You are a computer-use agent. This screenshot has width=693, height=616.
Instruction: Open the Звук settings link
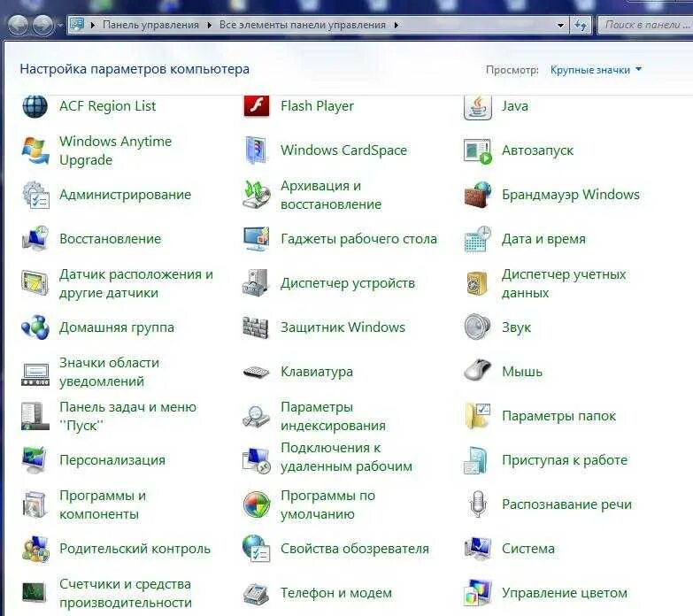click(516, 327)
